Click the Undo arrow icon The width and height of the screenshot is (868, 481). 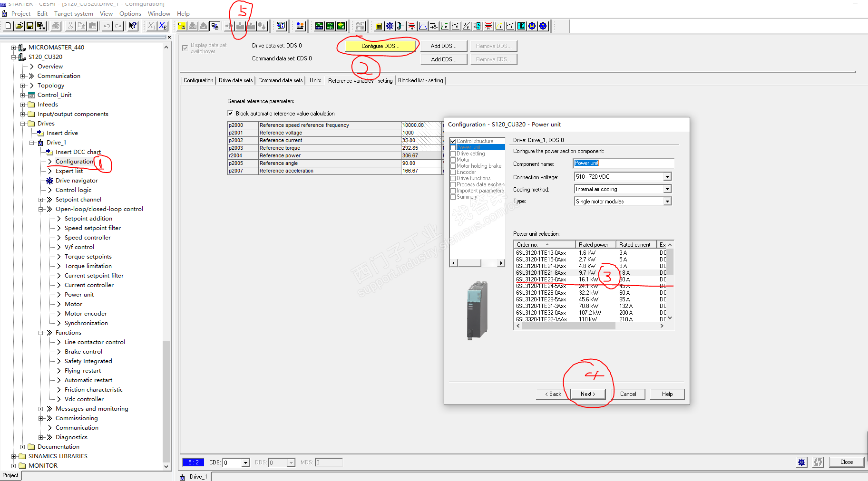pos(107,26)
